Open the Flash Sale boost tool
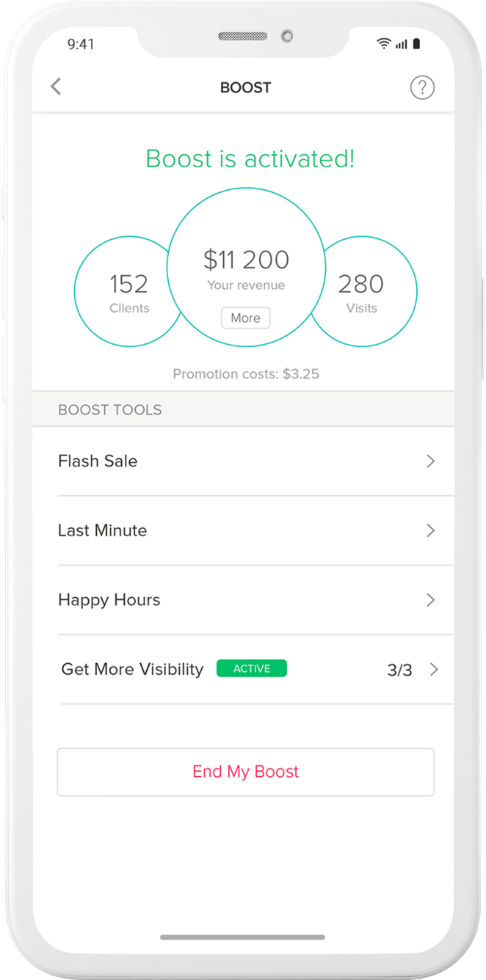This screenshot has width=486, height=980. (98, 461)
